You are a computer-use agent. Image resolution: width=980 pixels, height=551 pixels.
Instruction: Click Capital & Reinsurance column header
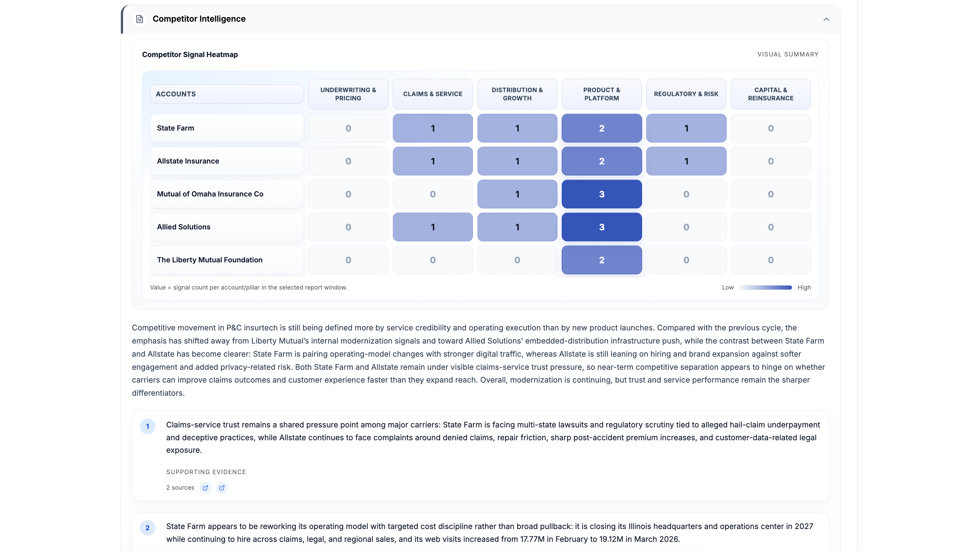click(770, 94)
